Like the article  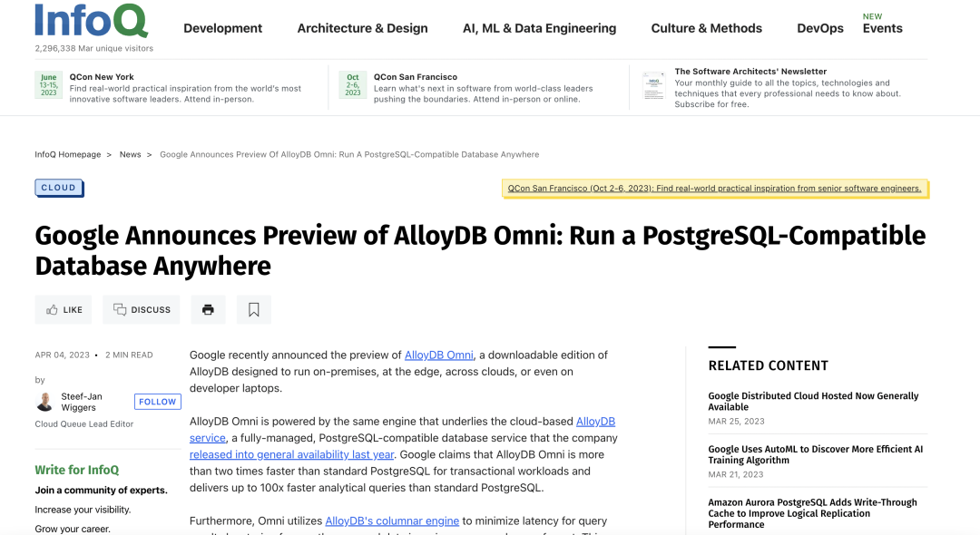[64, 309]
